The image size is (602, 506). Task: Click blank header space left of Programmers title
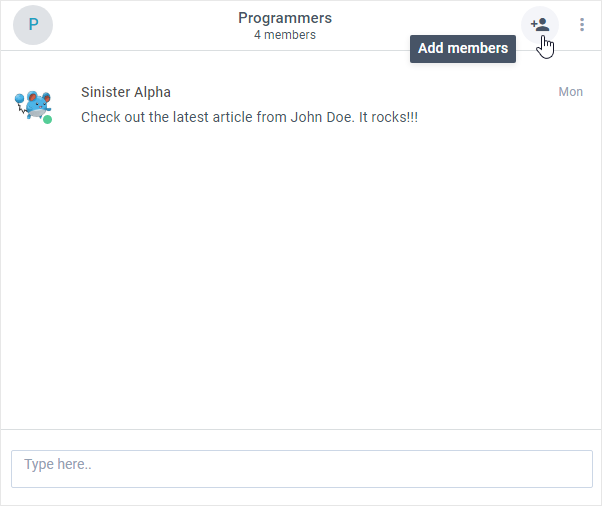tap(145, 25)
